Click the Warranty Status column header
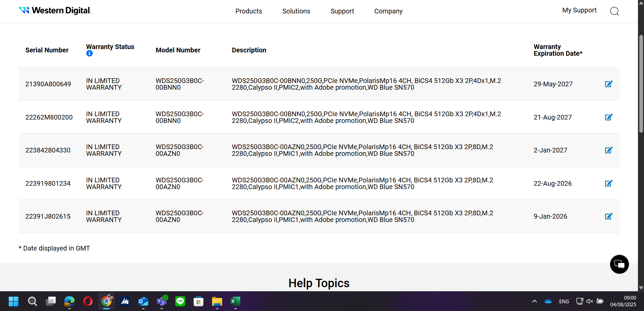The width and height of the screenshot is (644, 311). tap(110, 47)
